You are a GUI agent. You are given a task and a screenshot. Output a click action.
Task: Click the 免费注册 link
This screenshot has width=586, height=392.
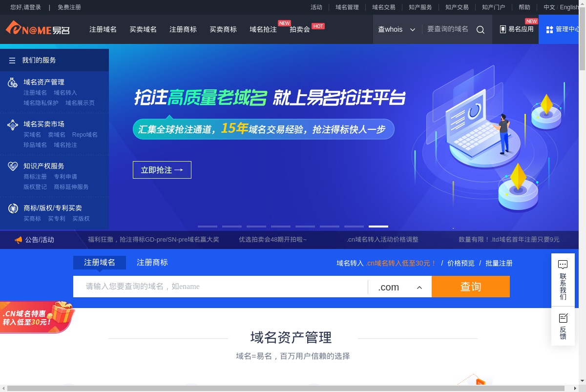(x=69, y=7)
